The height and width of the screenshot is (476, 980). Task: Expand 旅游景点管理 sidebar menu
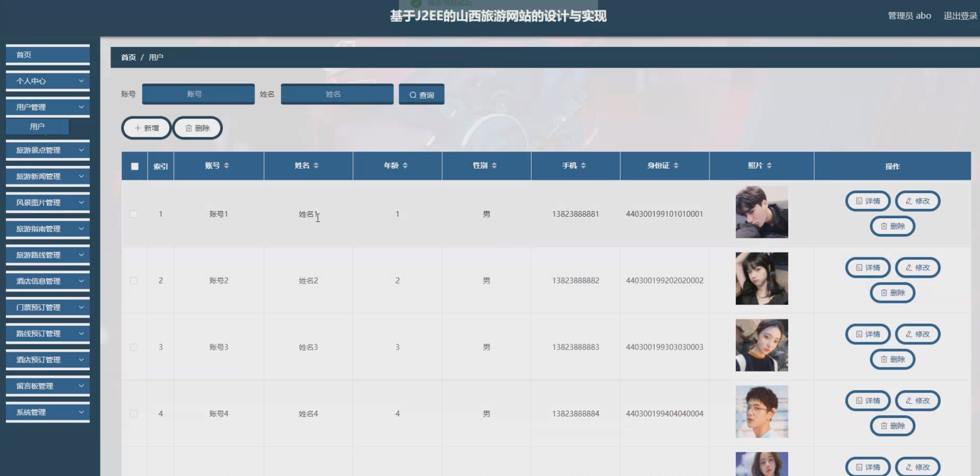point(48,150)
